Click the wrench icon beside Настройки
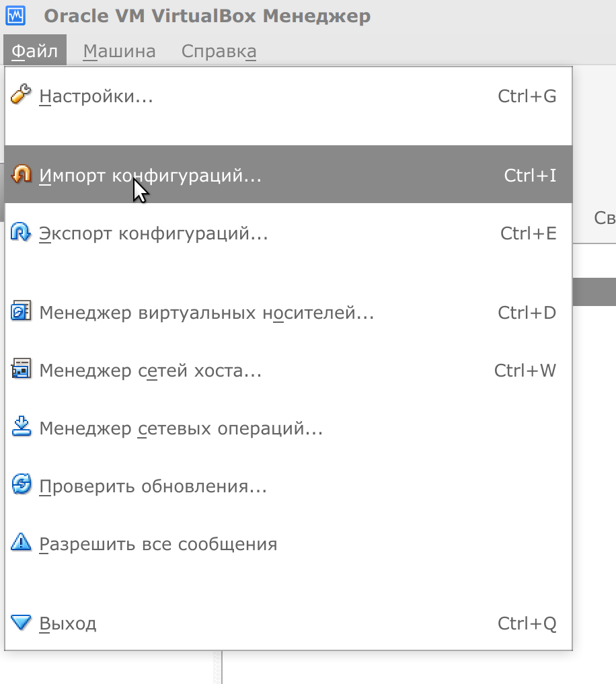 pyautogui.click(x=22, y=96)
